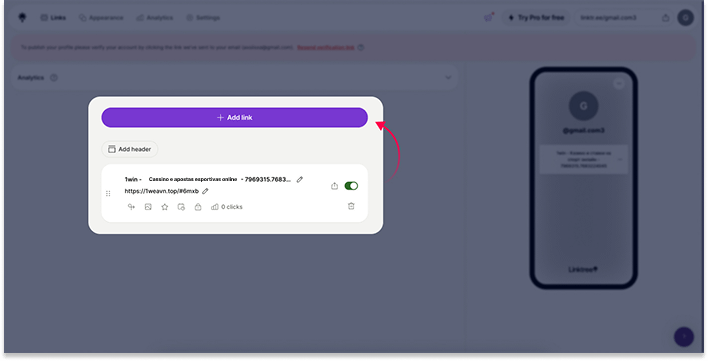The width and height of the screenshot is (708, 361).
Task: Click the avatar in the phone preview
Action: pyautogui.click(x=583, y=106)
